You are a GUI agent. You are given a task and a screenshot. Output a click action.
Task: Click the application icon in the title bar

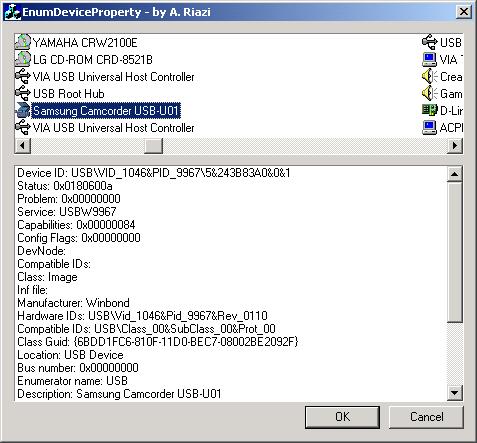13,12
